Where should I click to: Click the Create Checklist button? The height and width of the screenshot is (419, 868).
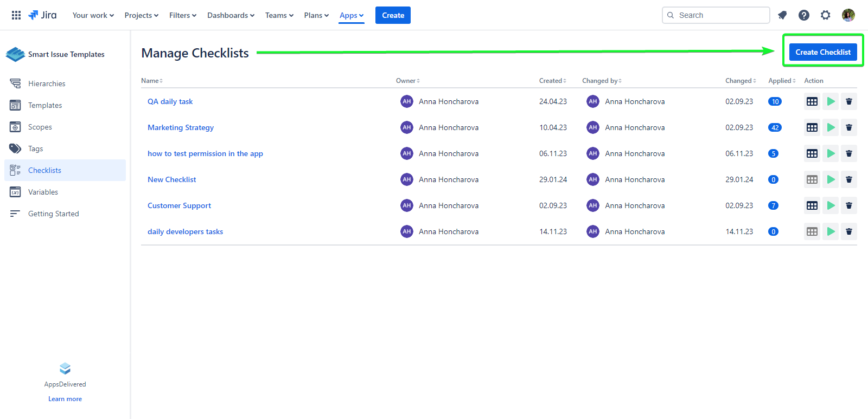tap(822, 52)
